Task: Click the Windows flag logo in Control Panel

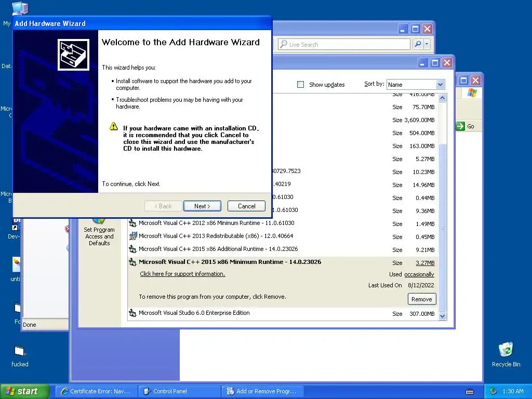Action: (x=472, y=92)
